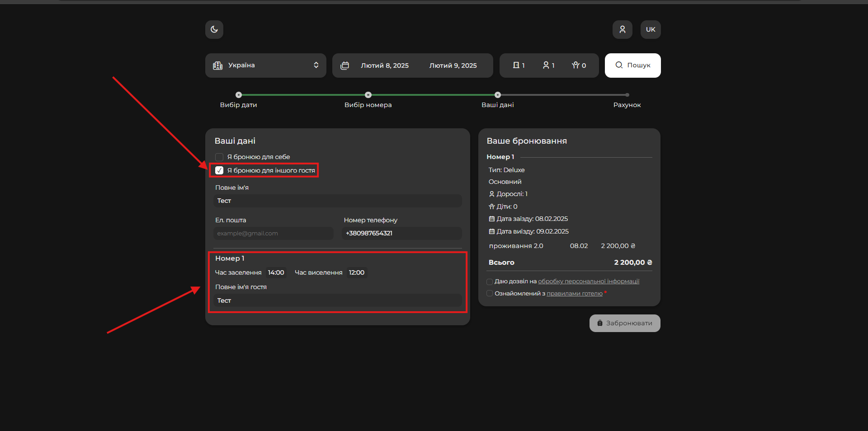
Task: Toggle dark mode moon icon
Action: click(214, 29)
